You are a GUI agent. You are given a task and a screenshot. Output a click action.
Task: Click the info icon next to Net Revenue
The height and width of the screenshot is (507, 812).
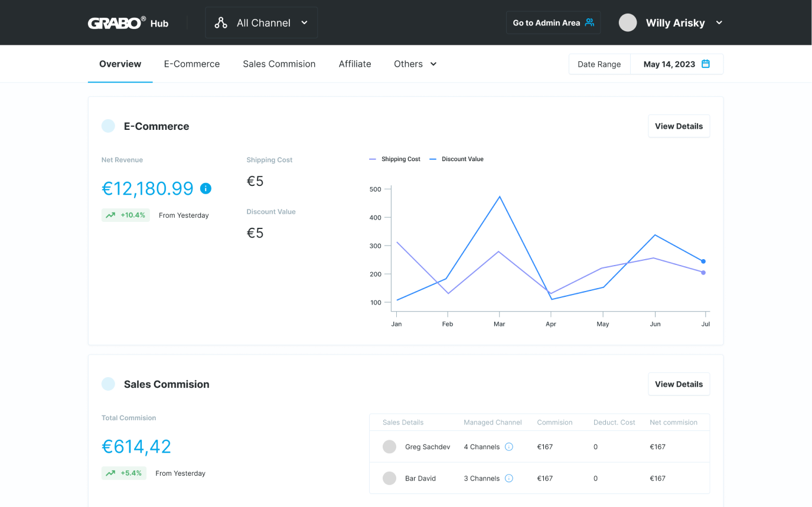coord(206,188)
